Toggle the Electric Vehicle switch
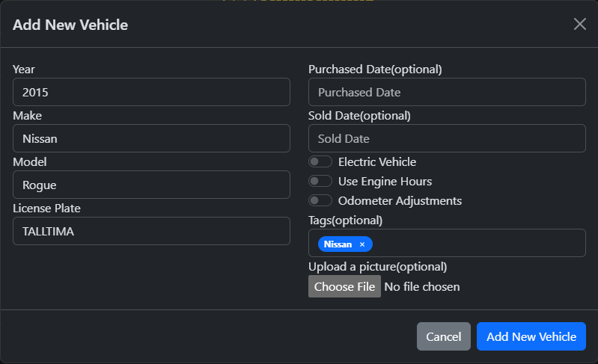The image size is (598, 364). pos(320,161)
